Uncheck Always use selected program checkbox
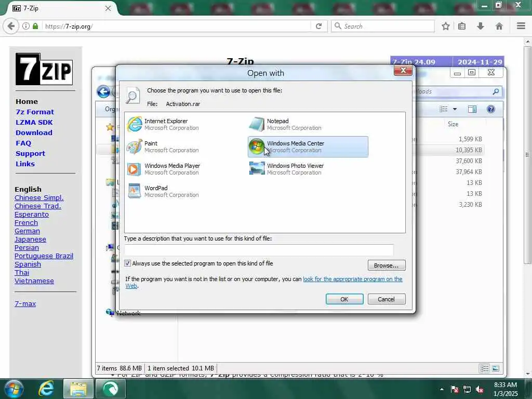Image resolution: width=532 pixels, height=399 pixels. [128, 263]
